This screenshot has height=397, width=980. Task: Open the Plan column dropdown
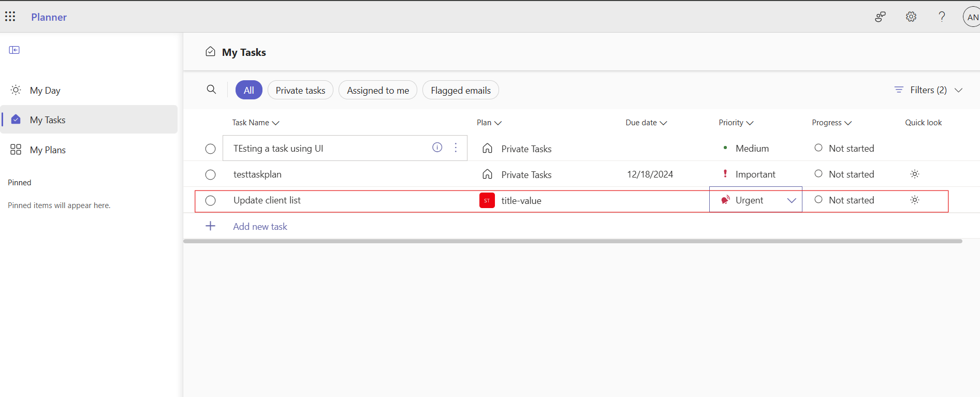(489, 123)
